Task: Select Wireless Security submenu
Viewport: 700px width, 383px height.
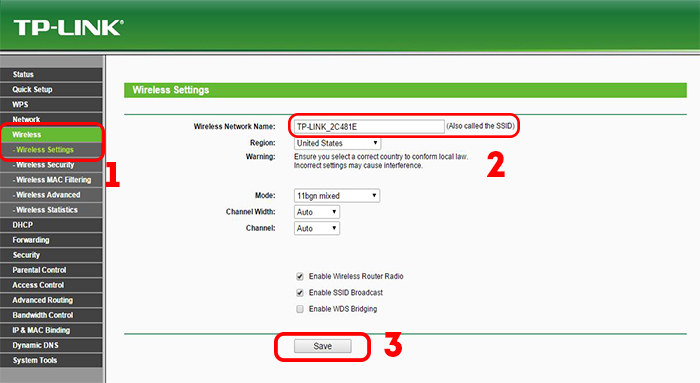Action: tap(51, 165)
